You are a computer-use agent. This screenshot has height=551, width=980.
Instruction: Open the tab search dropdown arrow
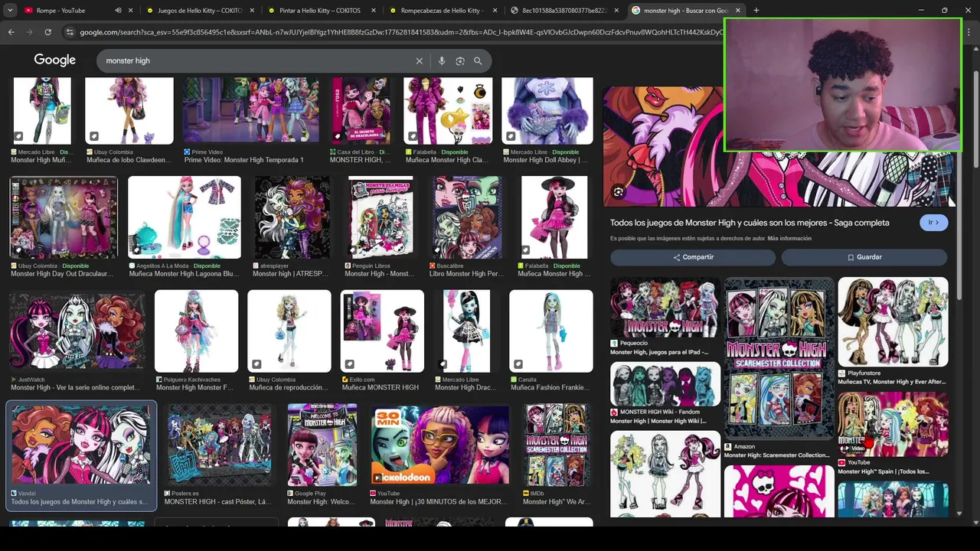tap(10, 11)
